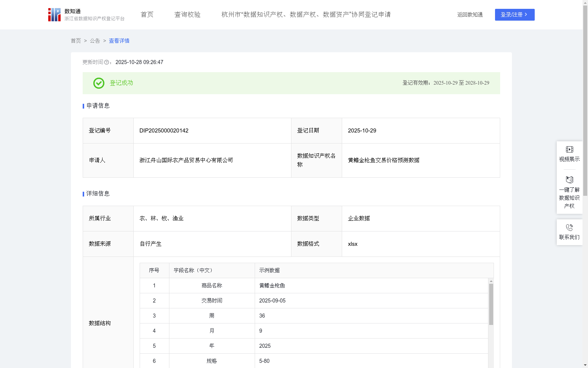The height and width of the screenshot is (368, 588).
Task: Click the 详细信息 section heading
Action: click(98, 194)
